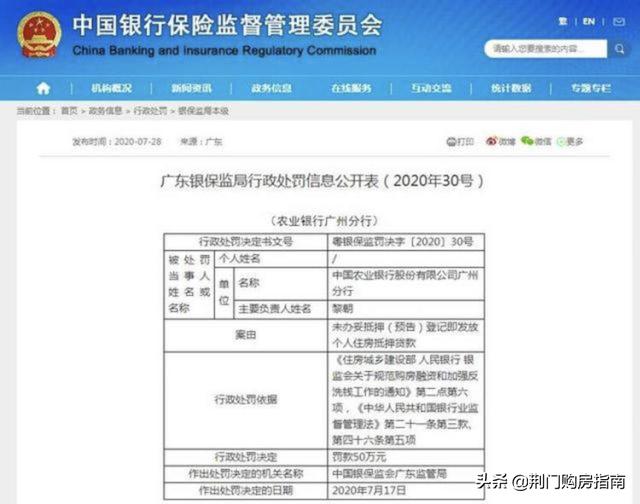Go to 行政处罚 in breadcrumb
The height and width of the screenshot is (504, 640).
tap(150, 111)
